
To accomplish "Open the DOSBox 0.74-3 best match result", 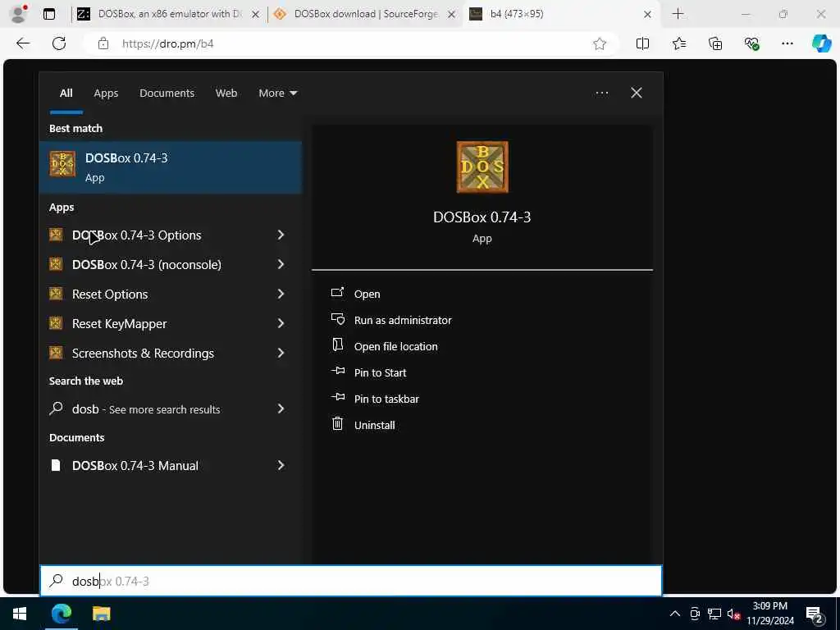I will (x=171, y=167).
